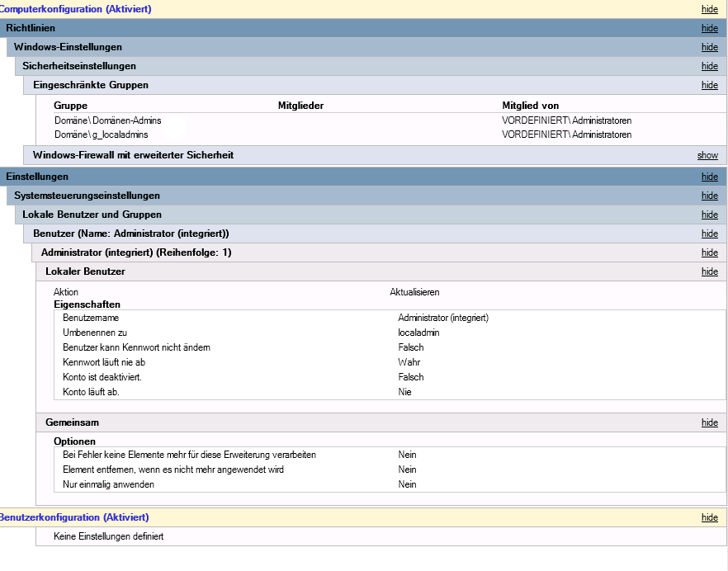This screenshot has width=728, height=571.
Task: Hide Lokale Benutzer und Gruppen section
Action: click(x=710, y=215)
